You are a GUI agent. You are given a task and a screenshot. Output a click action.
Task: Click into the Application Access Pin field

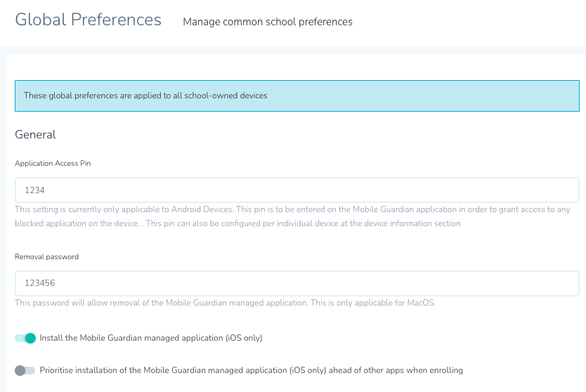coord(297,190)
